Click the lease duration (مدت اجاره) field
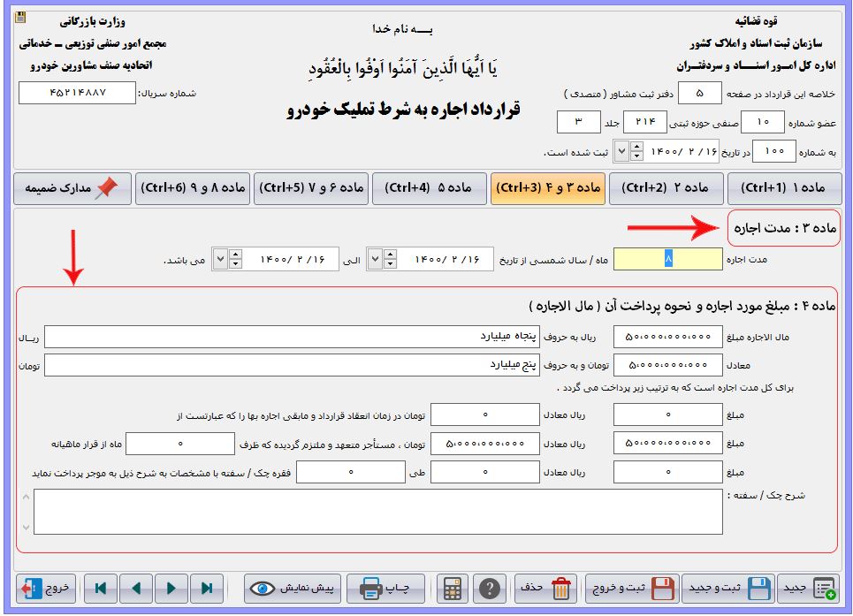Screen dimensions: 853x616 point(668,259)
